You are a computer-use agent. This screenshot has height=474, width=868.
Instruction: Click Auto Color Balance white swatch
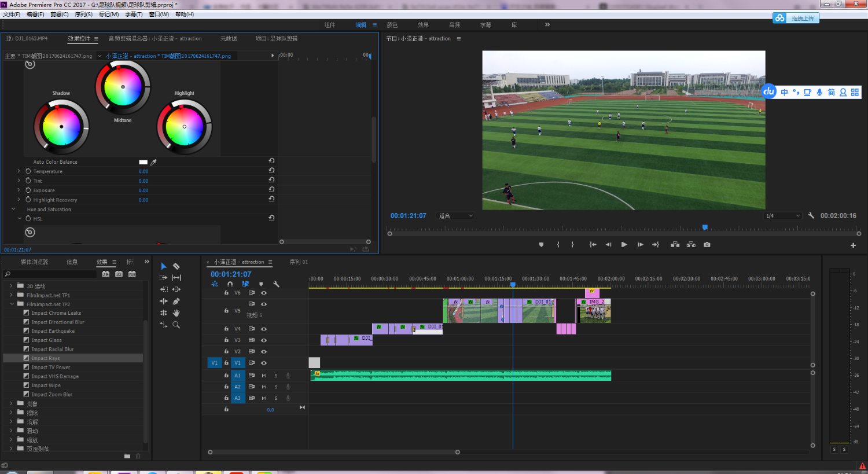click(144, 162)
